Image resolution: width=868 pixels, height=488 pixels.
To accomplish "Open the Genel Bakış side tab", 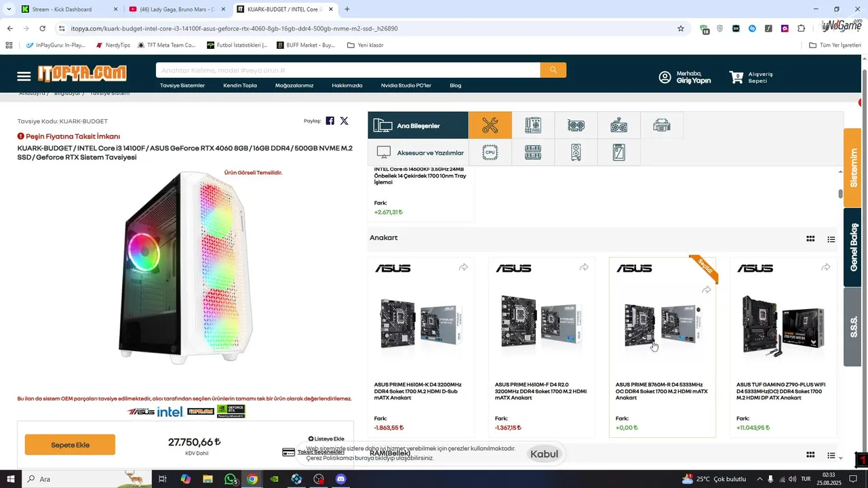I will [853, 247].
